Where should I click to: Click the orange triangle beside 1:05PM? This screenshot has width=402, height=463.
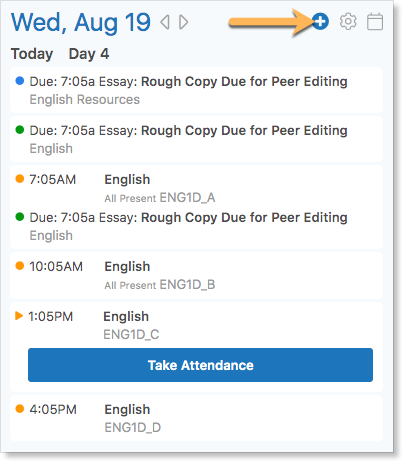click(19, 315)
